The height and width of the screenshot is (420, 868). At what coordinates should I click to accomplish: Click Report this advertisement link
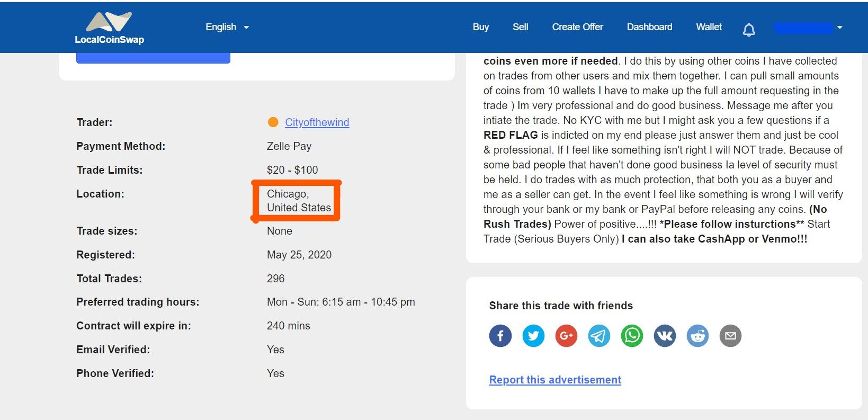[x=555, y=380]
